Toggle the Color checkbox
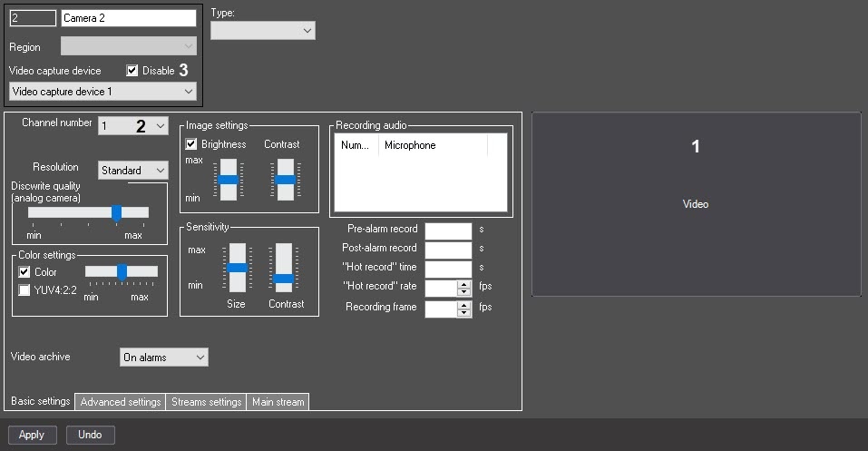The height and width of the screenshot is (451, 868). tap(24, 272)
